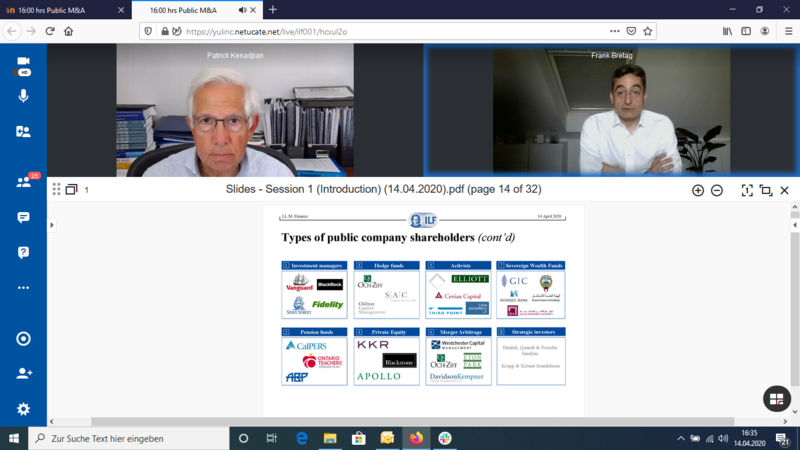
Task: Bookmark this page with star
Action: [647, 32]
